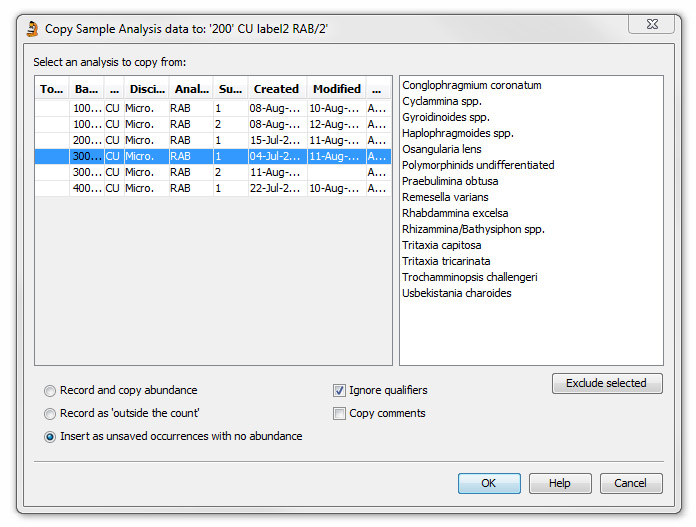Image resolution: width=696 pixels, height=527 pixels.
Task: Click the microscope icon in the title bar
Action: [32, 29]
